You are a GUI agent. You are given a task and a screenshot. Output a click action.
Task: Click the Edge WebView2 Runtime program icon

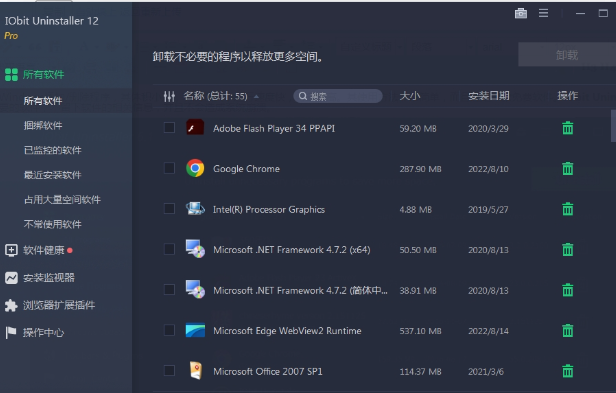(x=195, y=330)
